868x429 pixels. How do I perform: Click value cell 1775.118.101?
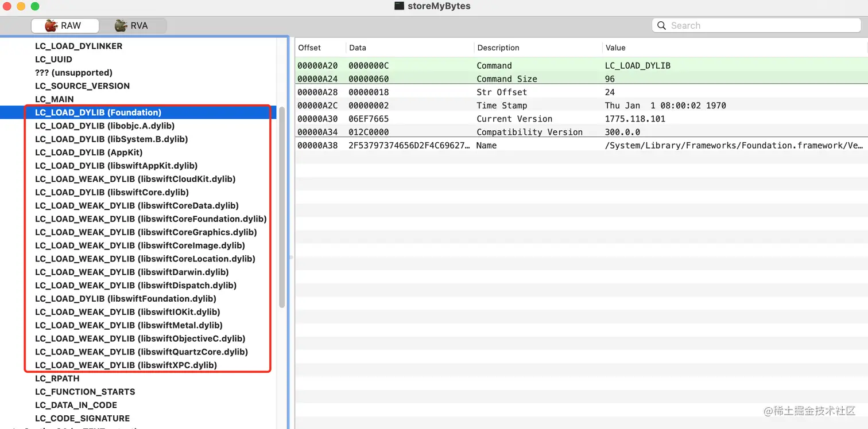tap(635, 119)
